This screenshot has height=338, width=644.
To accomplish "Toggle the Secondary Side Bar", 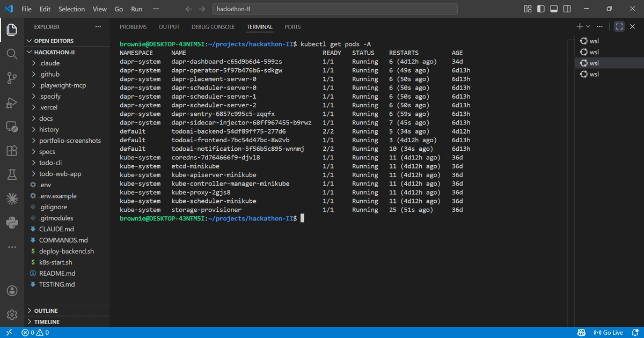I will pyautogui.click(x=566, y=9).
